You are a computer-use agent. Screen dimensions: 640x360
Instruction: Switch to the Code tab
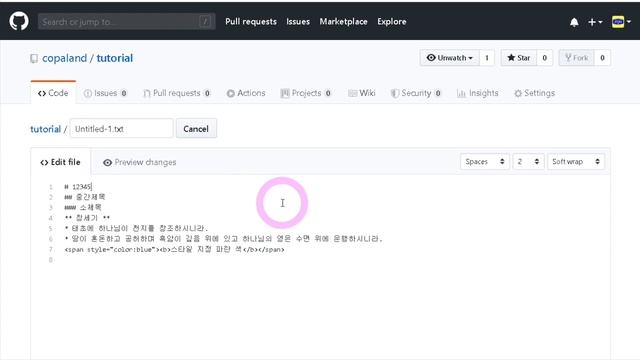click(53, 93)
